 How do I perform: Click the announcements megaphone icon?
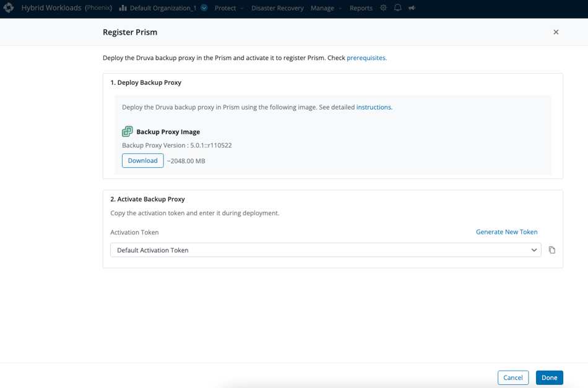pos(412,8)
